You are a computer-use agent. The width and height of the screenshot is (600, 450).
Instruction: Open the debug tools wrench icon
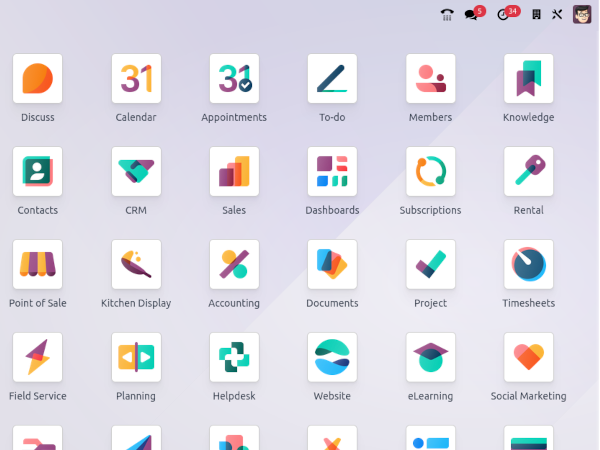point(557,15)
